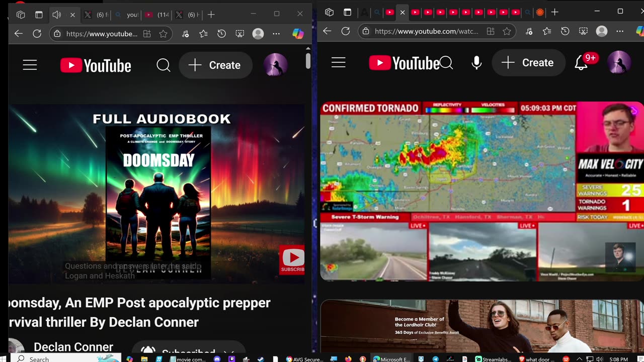This screenshot has width=644, height=362.
Task: Open YouTube search in the right window
Action: pyautogui.click(x=446, y=63)
